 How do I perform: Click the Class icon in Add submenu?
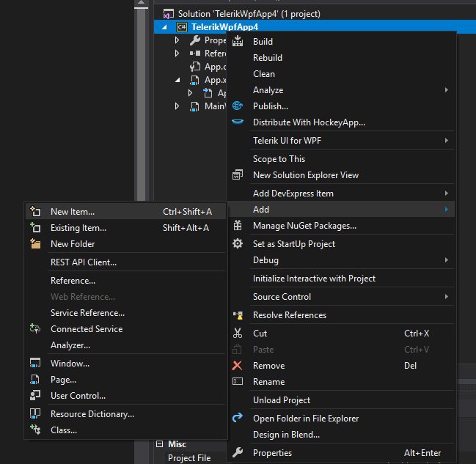pyautogui.click(x=35, y=430)
